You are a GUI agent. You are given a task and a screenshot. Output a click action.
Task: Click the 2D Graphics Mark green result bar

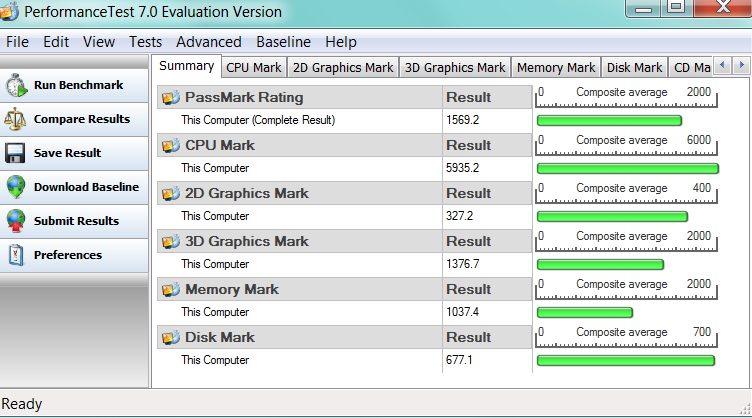612,216
